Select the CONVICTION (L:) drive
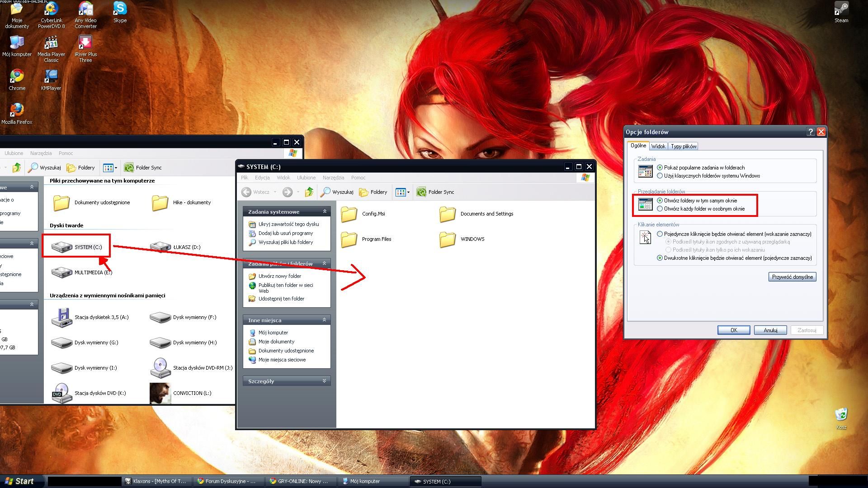The image size is (868, 488). pyautogui.click(x=181, y=393)
